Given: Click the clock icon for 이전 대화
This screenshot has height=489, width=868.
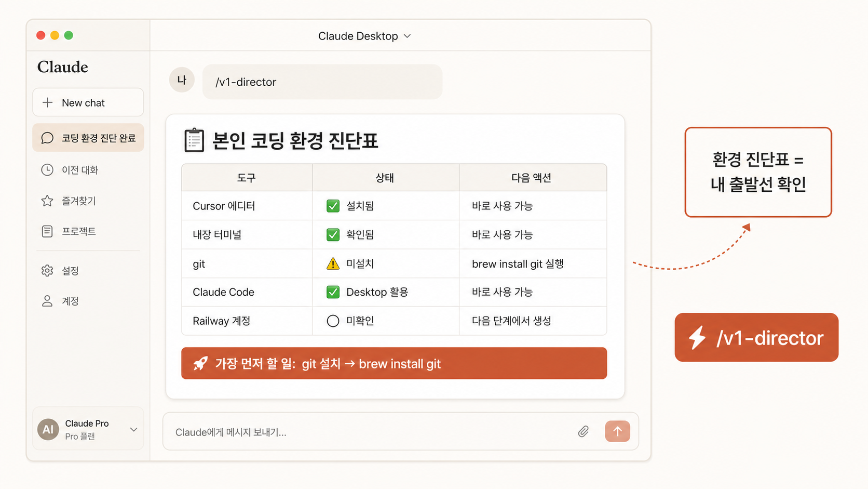Looking at the screenshot, I should pyautogui.click(x=47, y=170).
